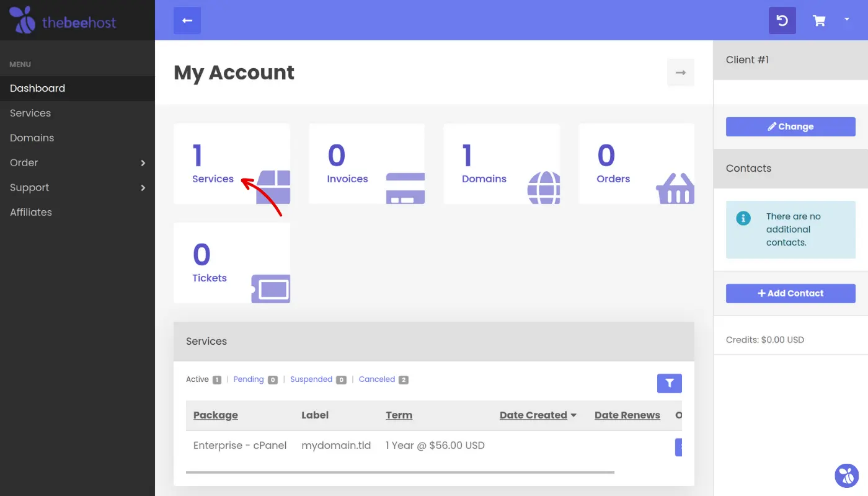
Task: Click the globe icon on Domains card
Action: point(544,187)
